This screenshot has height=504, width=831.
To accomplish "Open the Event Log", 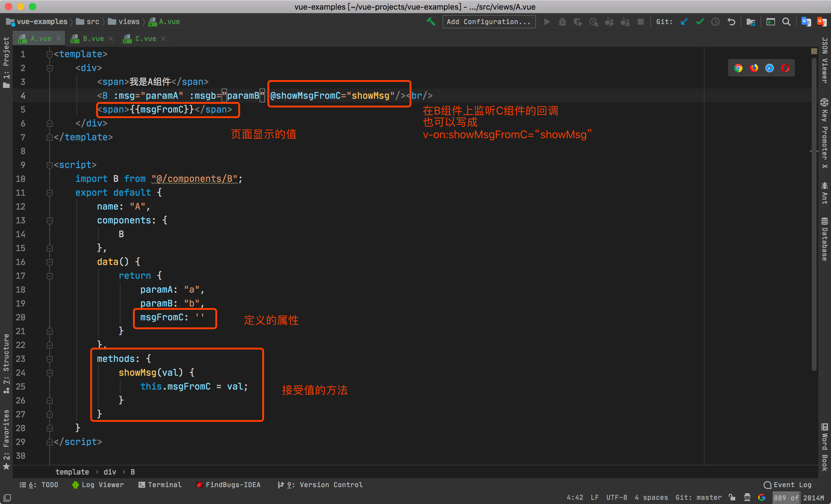I will pos(788,485).
